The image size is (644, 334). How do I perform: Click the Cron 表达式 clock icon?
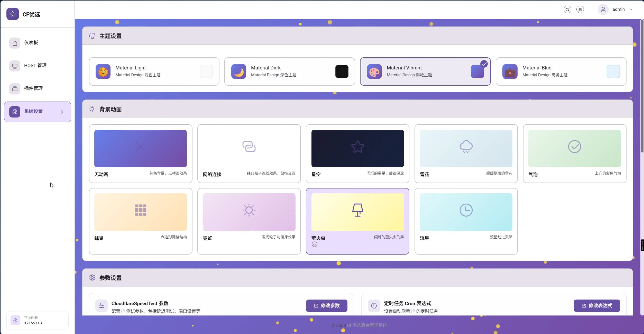(x=374, y=306)
